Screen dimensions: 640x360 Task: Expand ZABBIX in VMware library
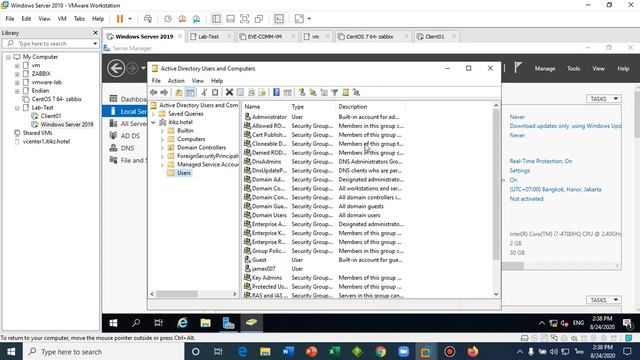tap(17, 74)
